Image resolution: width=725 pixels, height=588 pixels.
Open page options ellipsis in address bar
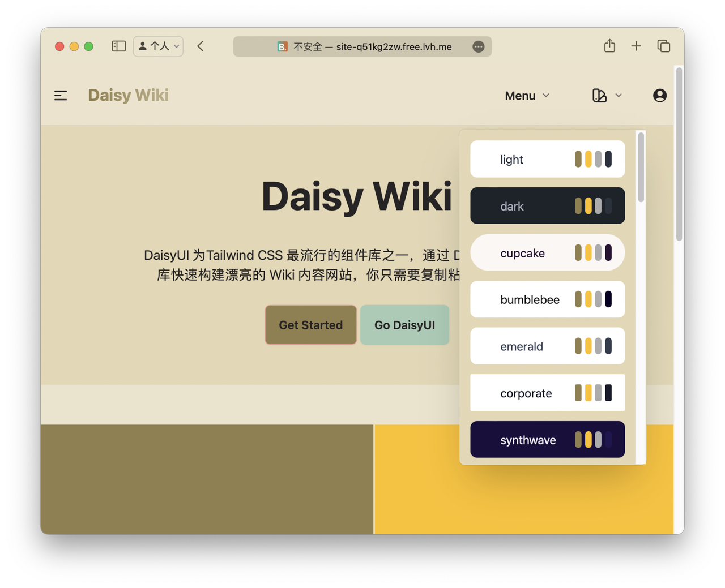479,47
